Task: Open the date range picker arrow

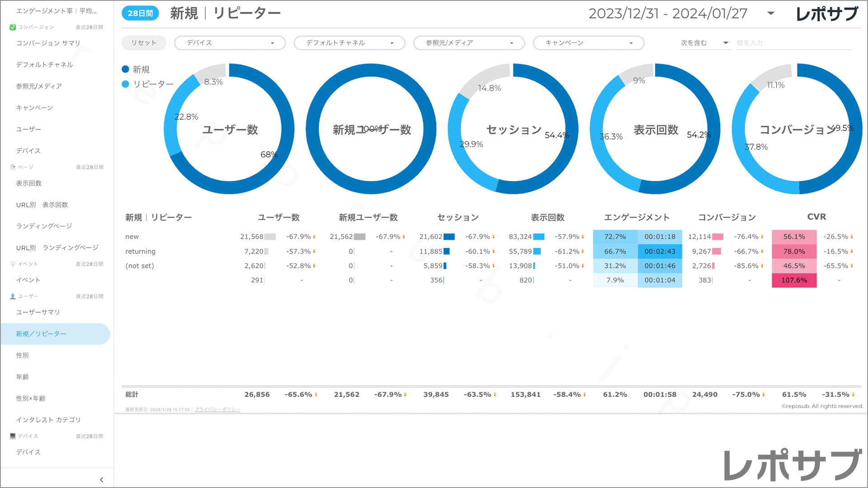Action: tap(771, 14)
